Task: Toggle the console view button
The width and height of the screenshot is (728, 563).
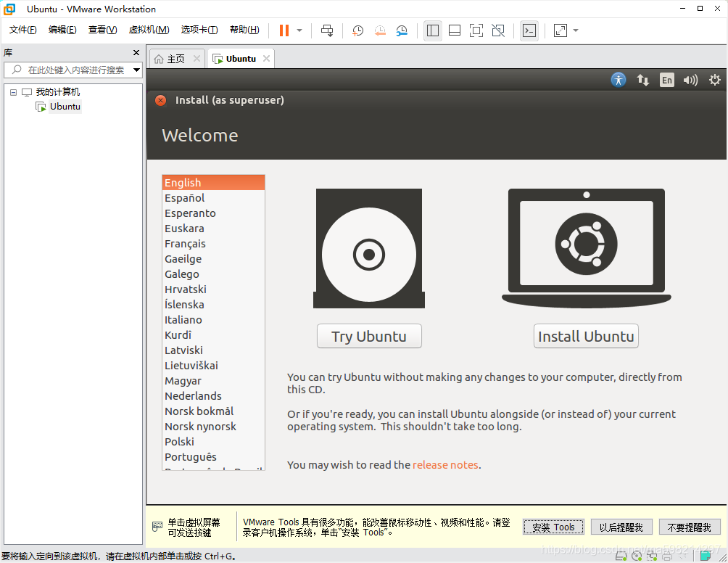Action: coord(529,30)
